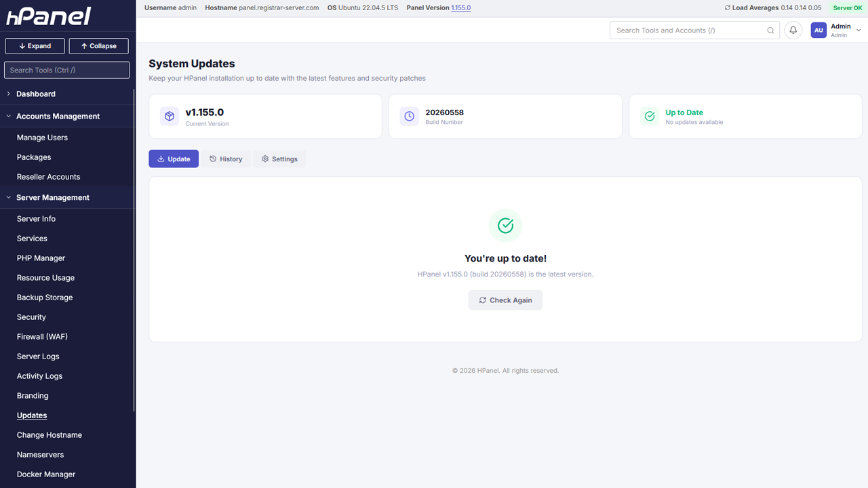The height and width of the screenshot is (488, 868).
Task: Click the hPanel logo
Action: click(x=48, y=17)
